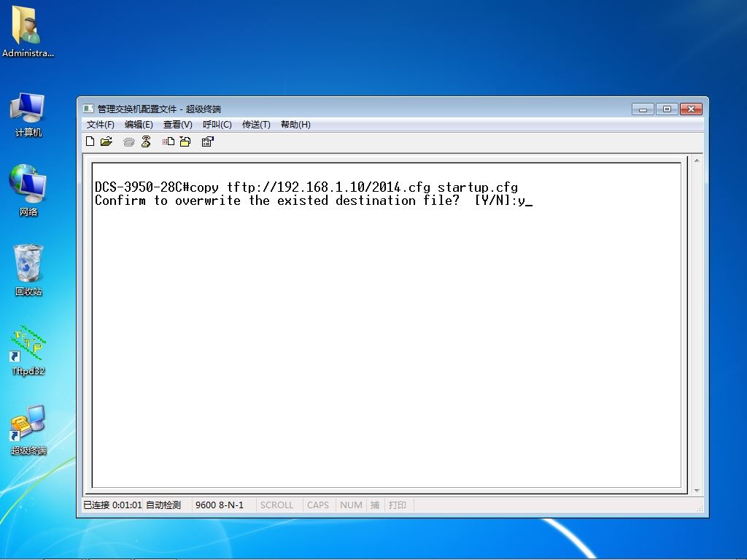The height and width of the screenshot is (560, 747).
Task: Close the 超级终端 window
Action: click(692, 109)
